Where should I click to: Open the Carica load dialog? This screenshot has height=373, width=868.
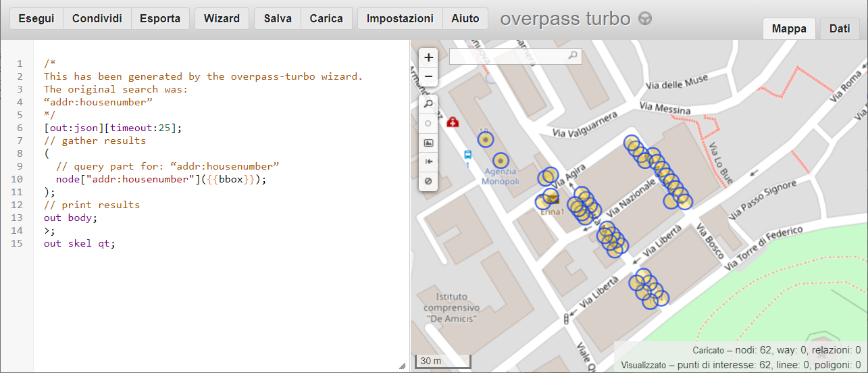click(326, 19)
